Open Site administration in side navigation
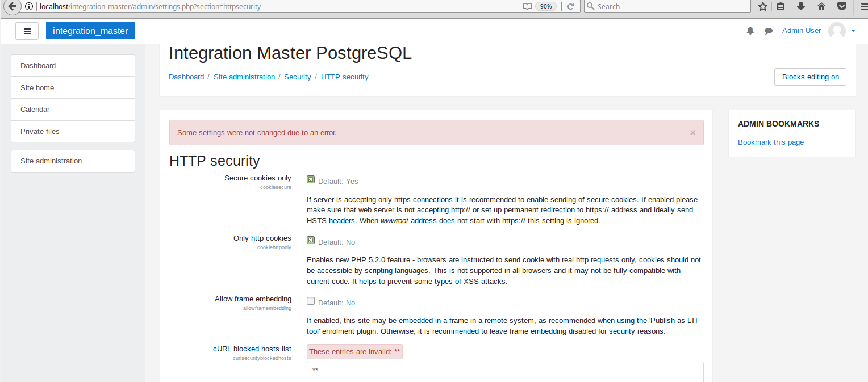This screenshot has height=382, width=868. point(73,161)
